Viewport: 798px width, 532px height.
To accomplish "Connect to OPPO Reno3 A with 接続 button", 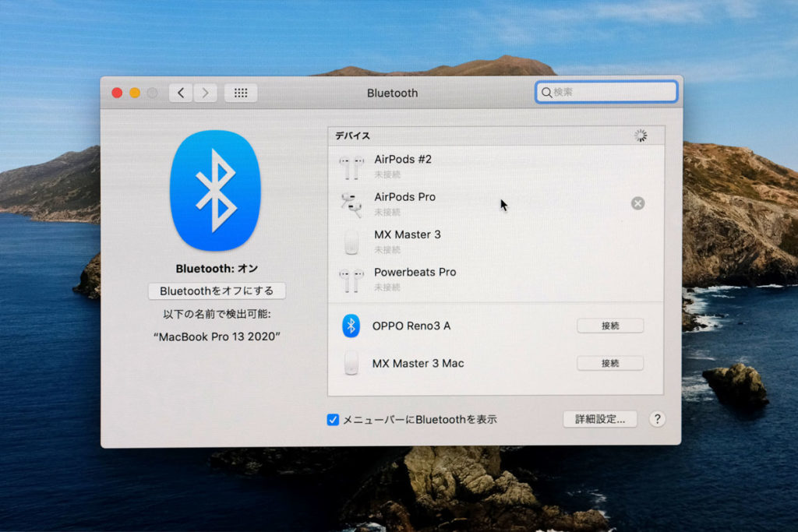I will point(610,326).
